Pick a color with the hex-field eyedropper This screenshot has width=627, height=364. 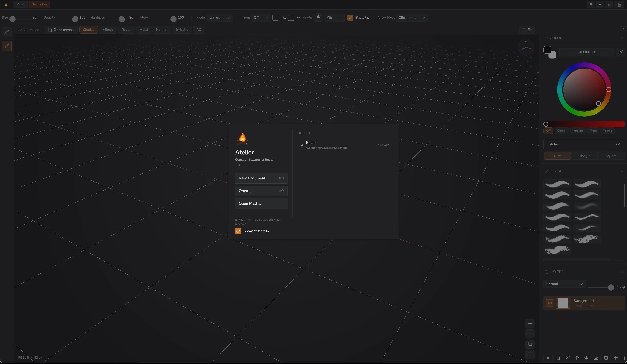621,52
